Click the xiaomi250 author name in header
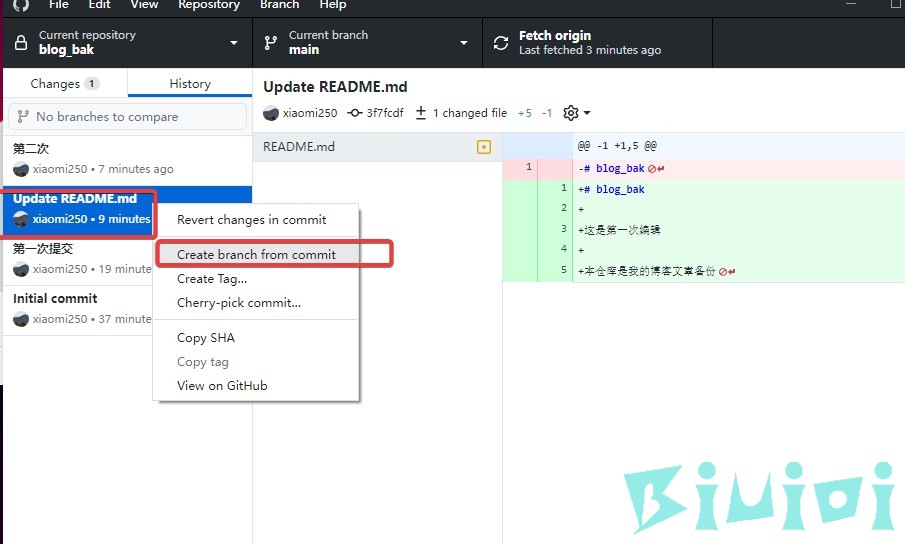This screenshot has height=544, width=905. click(x=310, y=113)
